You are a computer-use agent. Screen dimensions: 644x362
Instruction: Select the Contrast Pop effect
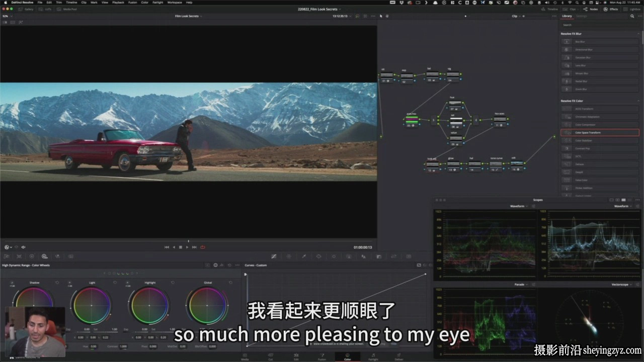600,148
